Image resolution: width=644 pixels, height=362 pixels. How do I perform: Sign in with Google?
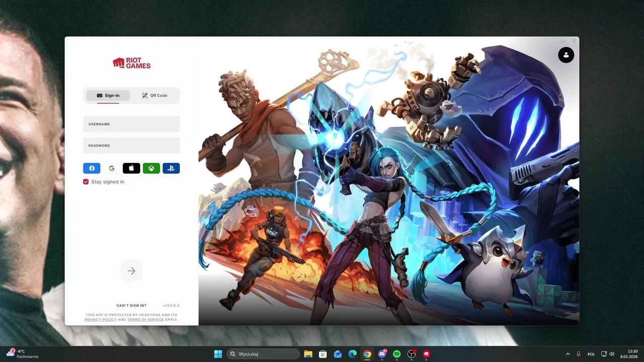112,168
